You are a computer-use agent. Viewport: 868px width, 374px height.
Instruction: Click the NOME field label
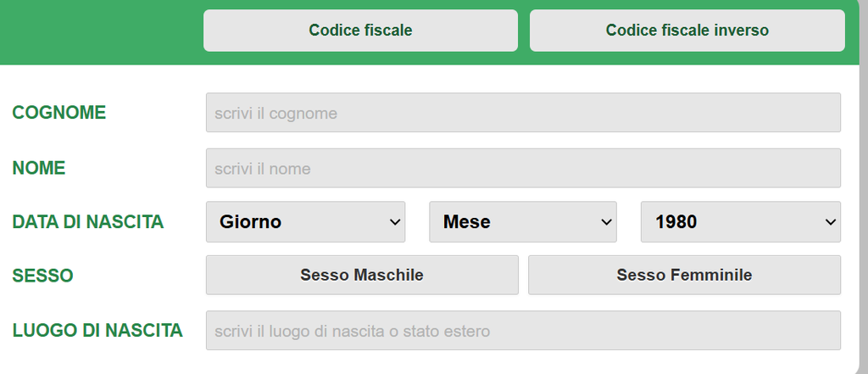[39, 169]
